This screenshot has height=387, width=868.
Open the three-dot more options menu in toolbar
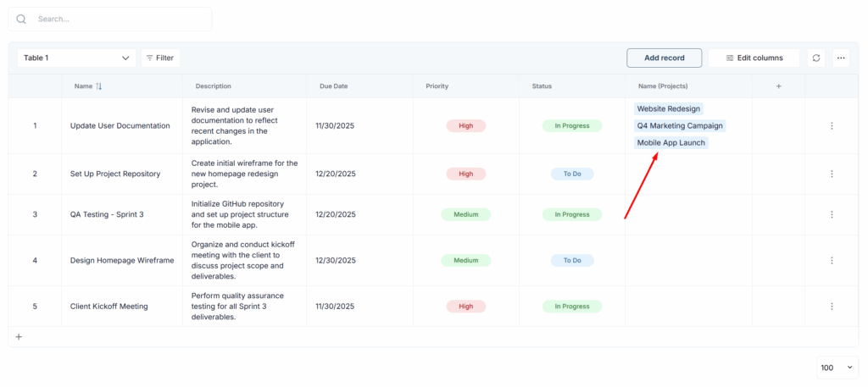[841, 58]
